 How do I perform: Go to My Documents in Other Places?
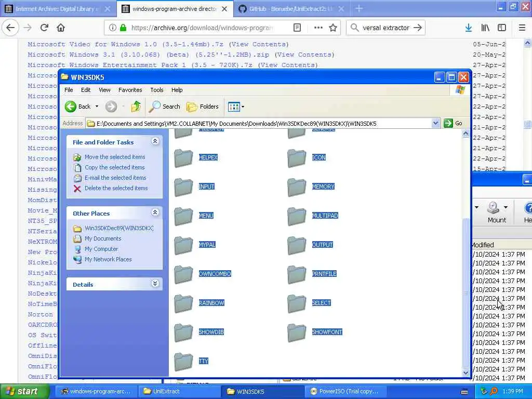pyautogui.click(x=103, y=238)
